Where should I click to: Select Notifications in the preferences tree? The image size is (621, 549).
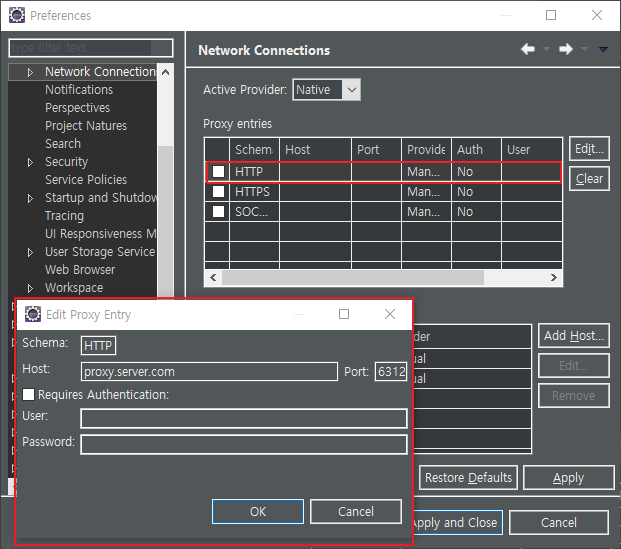click(x=79, y=90)
